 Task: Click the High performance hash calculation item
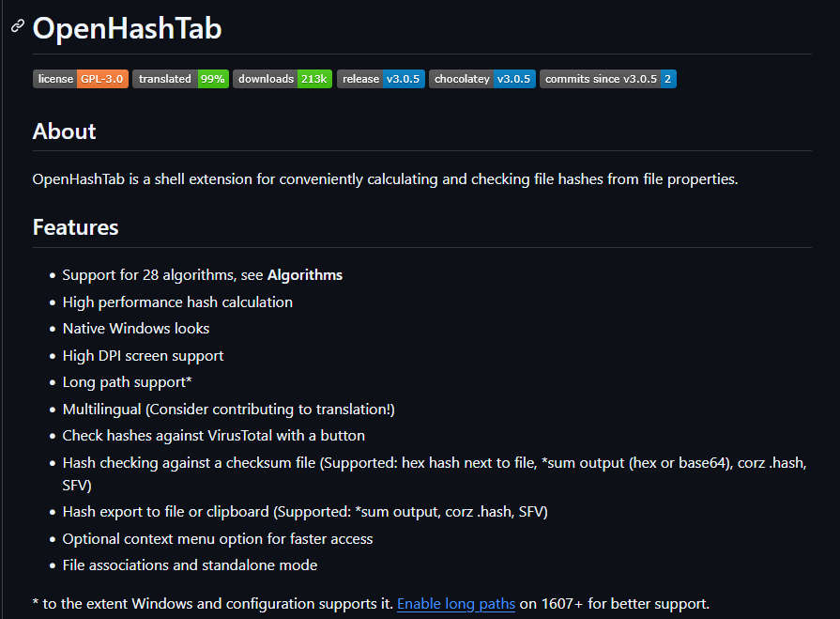tap(177, 302)
